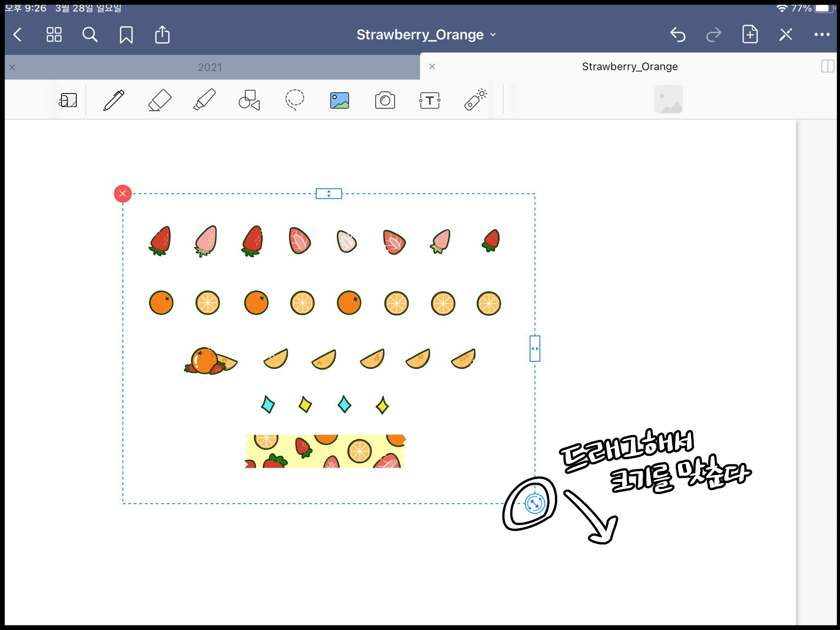The height and width of the screenshot is (630, 840).
Task: Select the Shapes tool
Action: [x=249, y=100]
